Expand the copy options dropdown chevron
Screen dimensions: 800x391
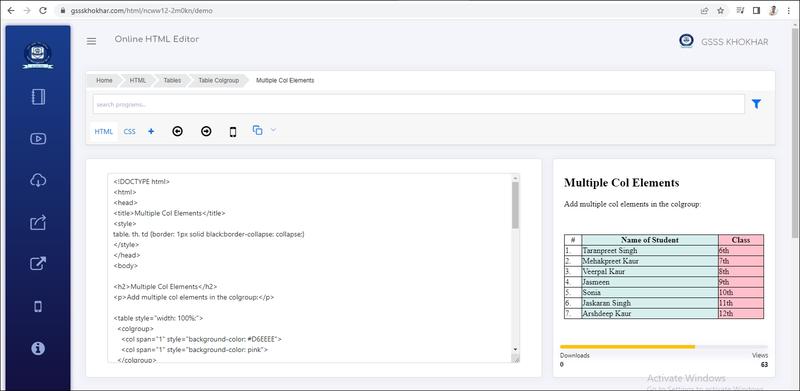click(x=273, y=130)
